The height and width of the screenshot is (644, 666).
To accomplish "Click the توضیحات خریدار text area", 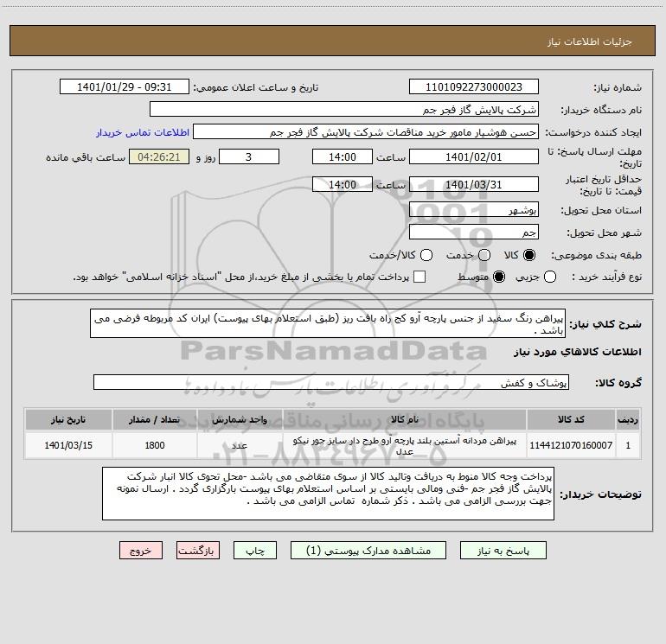I will (328, 494).
